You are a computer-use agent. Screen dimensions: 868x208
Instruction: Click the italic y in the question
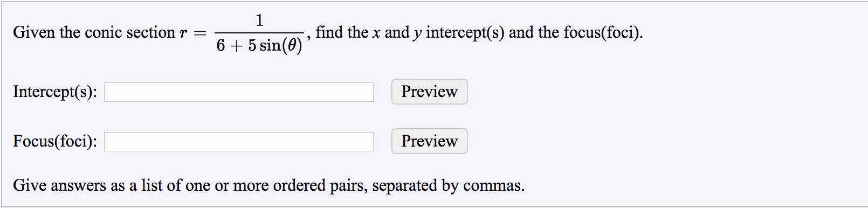[418, 33]
